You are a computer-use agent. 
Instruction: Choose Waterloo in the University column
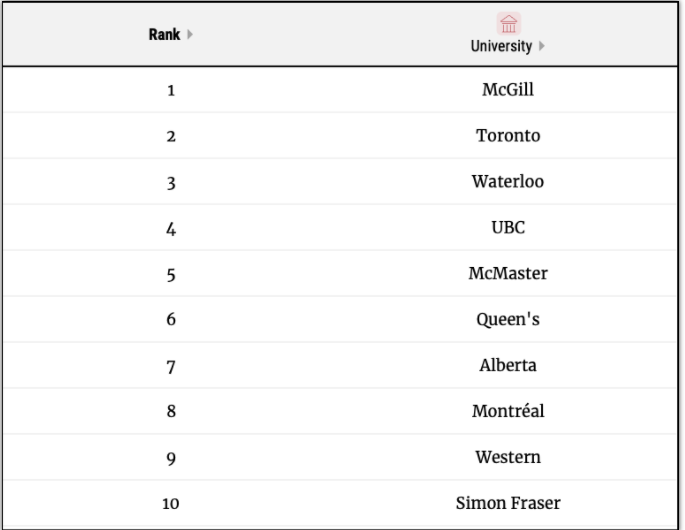(508, 182)
